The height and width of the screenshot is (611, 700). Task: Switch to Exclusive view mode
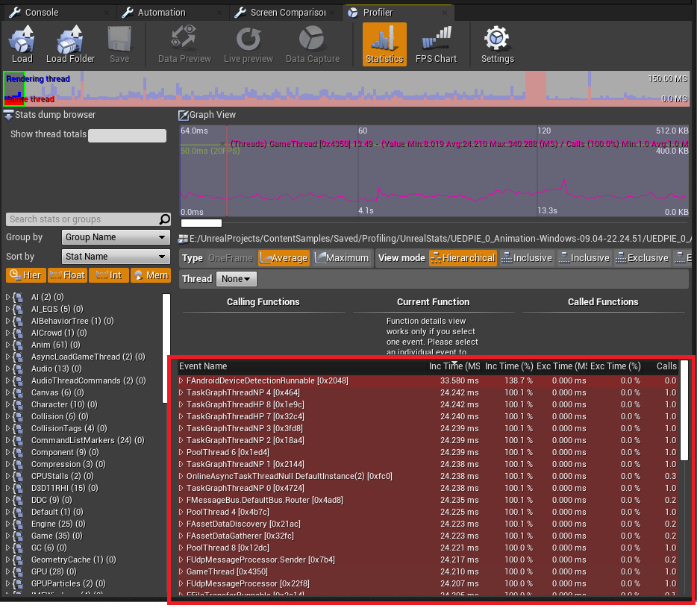(642, 258)
